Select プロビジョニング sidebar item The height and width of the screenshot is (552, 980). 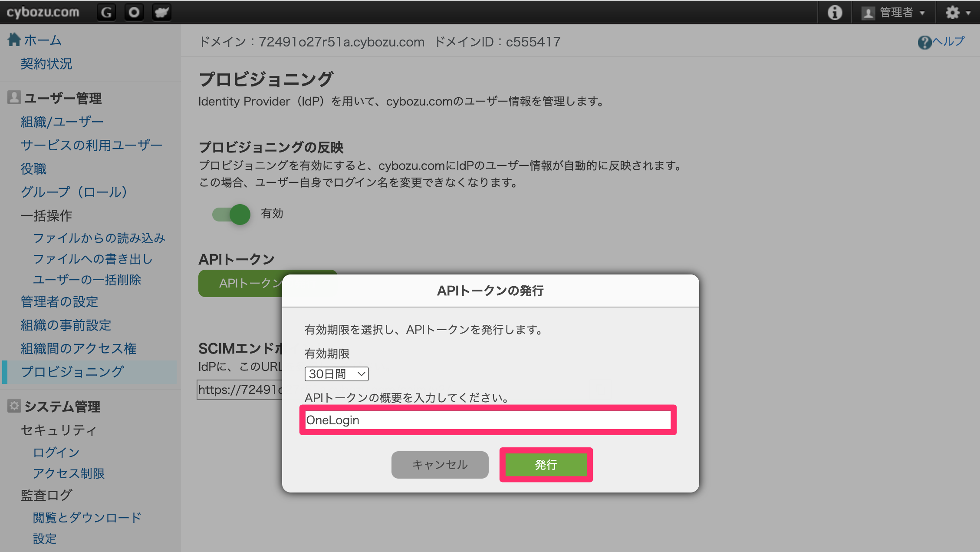click(x=72, y=372)
